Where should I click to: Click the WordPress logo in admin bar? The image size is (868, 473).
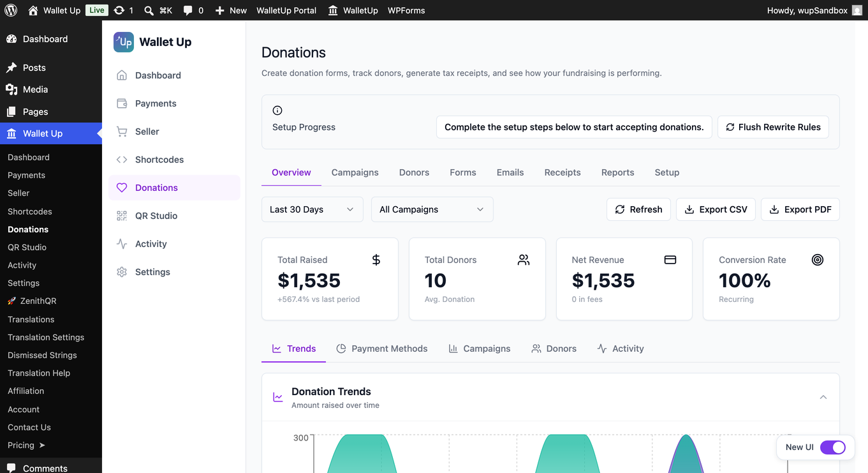tap(11, 10)
